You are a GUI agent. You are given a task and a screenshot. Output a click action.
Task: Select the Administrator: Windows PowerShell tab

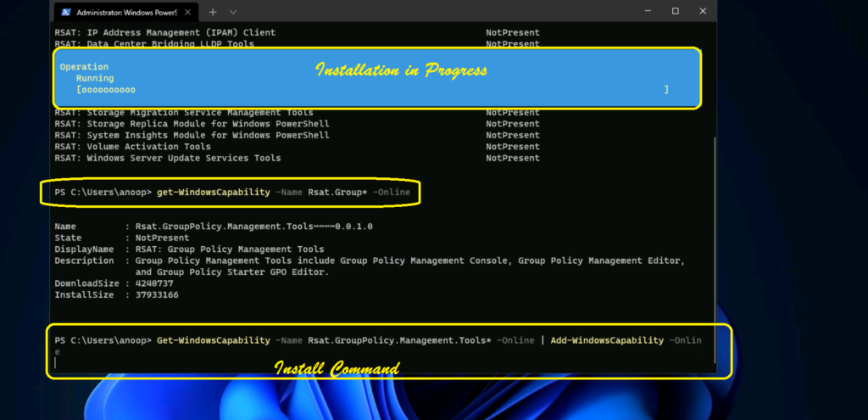coord(127,12)
